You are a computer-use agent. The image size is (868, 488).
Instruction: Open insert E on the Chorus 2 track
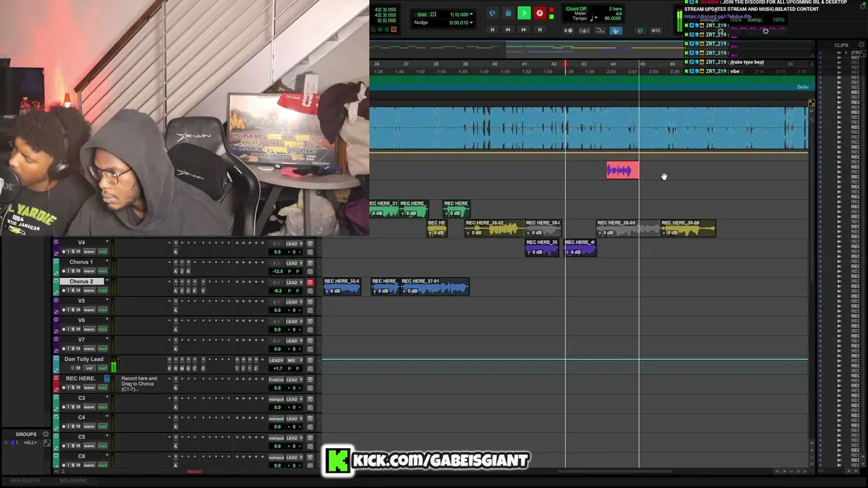tap(195, 291)
